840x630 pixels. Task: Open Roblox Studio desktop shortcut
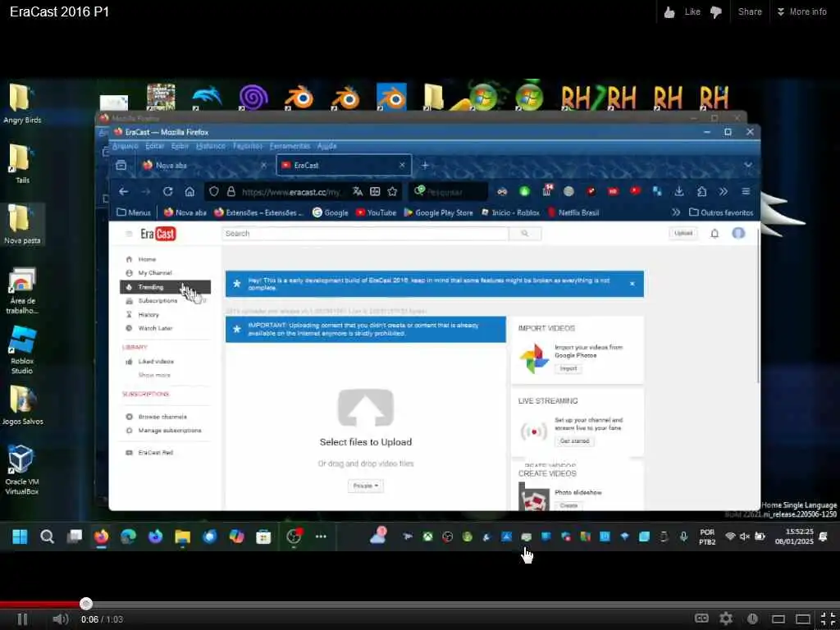pyautogui.click(x=22, y=349)
